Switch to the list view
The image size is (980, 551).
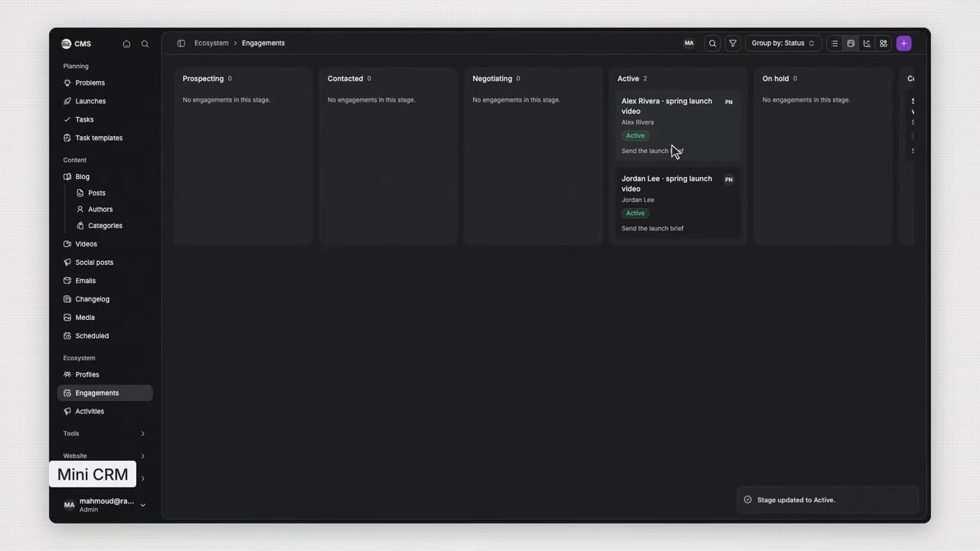click(835, 44)
